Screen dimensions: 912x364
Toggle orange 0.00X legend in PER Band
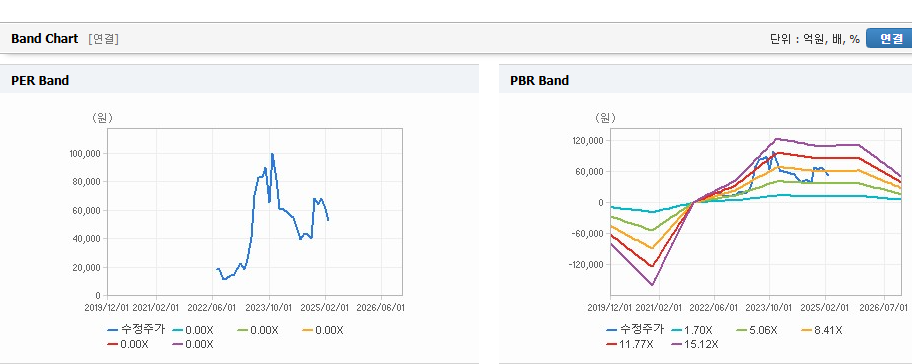click(323, 330)
